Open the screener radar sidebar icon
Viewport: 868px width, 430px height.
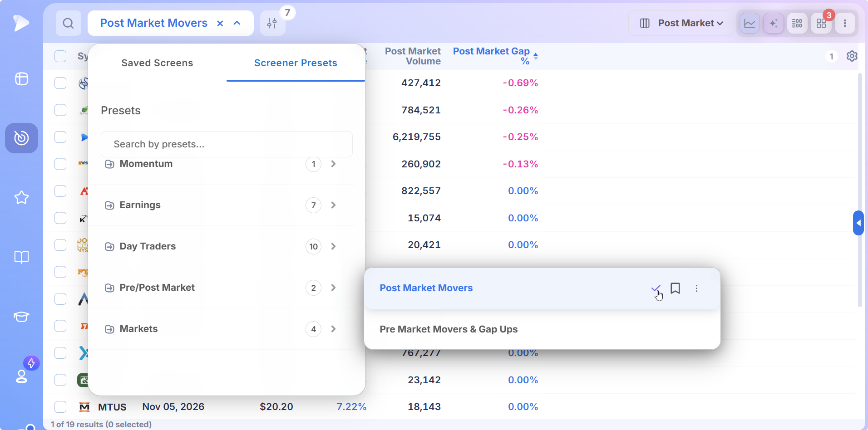(21, 138)
